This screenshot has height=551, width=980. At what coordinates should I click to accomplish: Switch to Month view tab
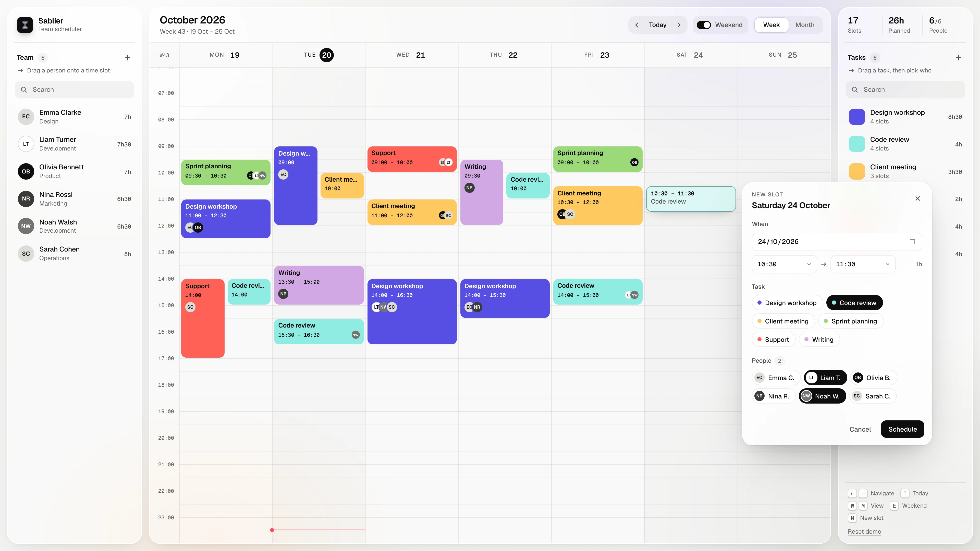point(805,25)
